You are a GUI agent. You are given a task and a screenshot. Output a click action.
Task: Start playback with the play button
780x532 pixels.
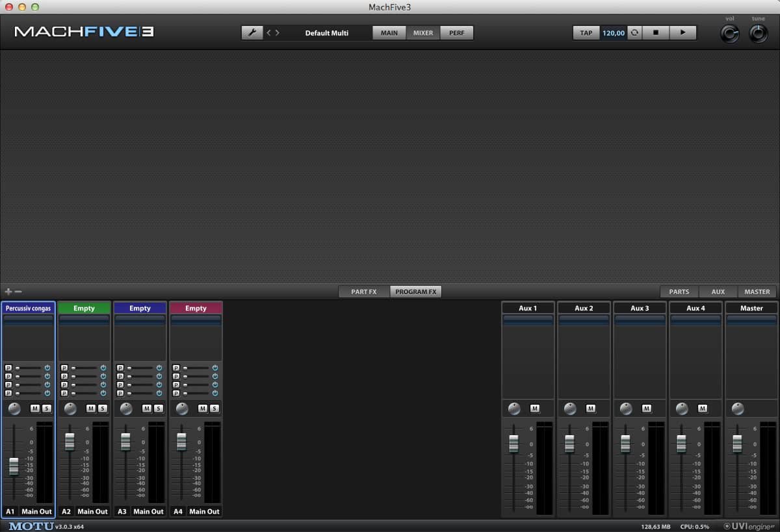(x=682, y=32)
